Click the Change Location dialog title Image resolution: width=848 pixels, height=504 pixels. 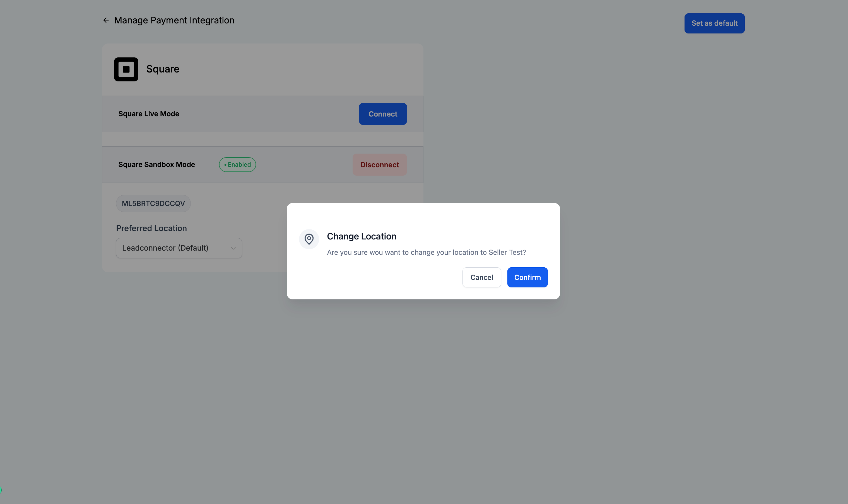[362, 236]
